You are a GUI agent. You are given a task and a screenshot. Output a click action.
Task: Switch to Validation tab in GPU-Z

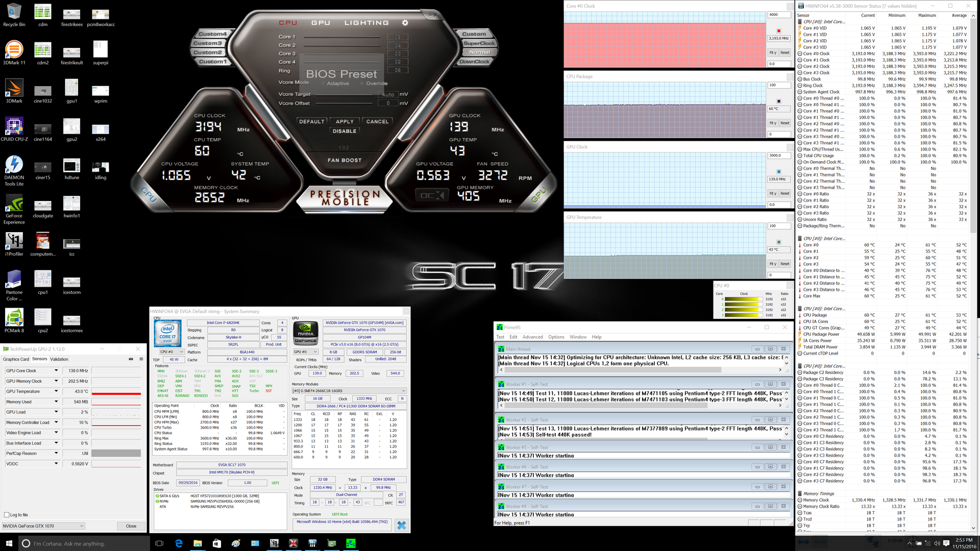[59, 359]
